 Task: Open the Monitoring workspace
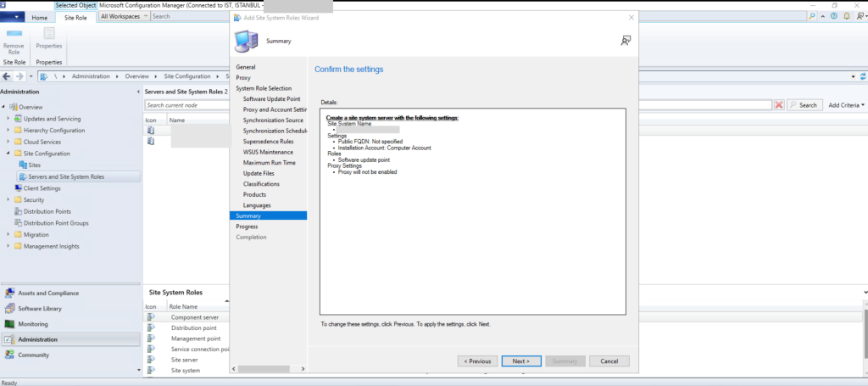32,324
